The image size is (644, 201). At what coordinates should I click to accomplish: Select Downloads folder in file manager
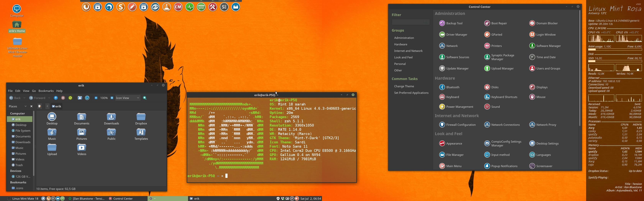(x=112, y=119)
